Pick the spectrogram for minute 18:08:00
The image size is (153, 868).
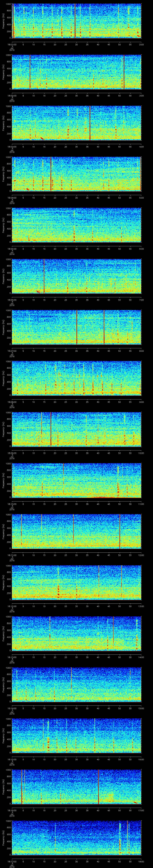point(77,378)
